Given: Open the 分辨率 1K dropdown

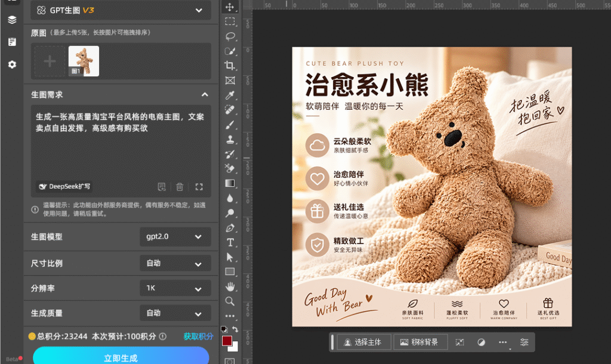Looking at the screenshot, I should [x=175, y=288].
